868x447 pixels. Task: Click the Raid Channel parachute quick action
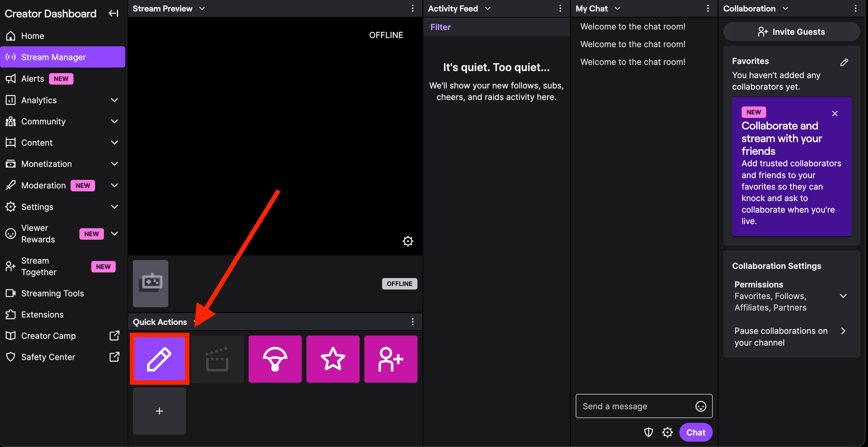[275, 359]
